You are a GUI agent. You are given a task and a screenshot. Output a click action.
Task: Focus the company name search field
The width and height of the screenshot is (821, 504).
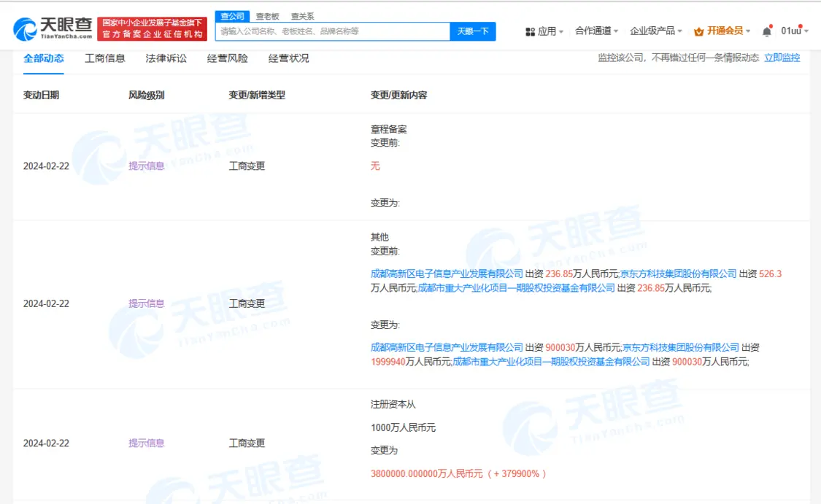pos(332,31)
